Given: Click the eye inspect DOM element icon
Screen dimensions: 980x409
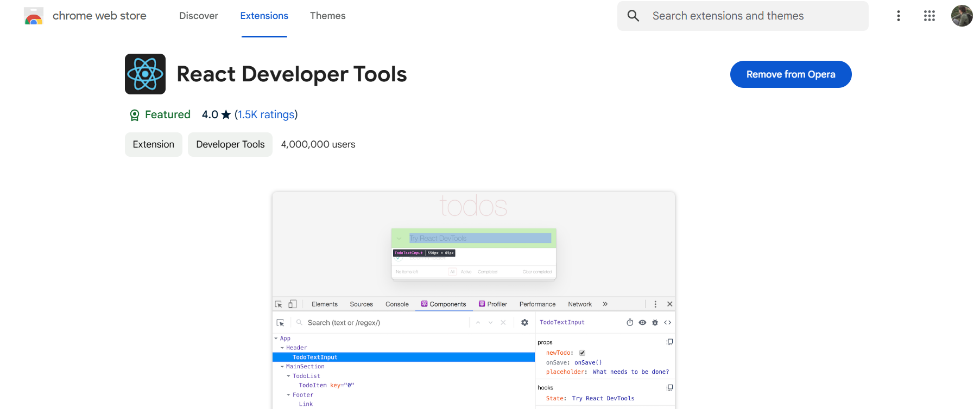Looking at the screenshot, I should [642, 322].
